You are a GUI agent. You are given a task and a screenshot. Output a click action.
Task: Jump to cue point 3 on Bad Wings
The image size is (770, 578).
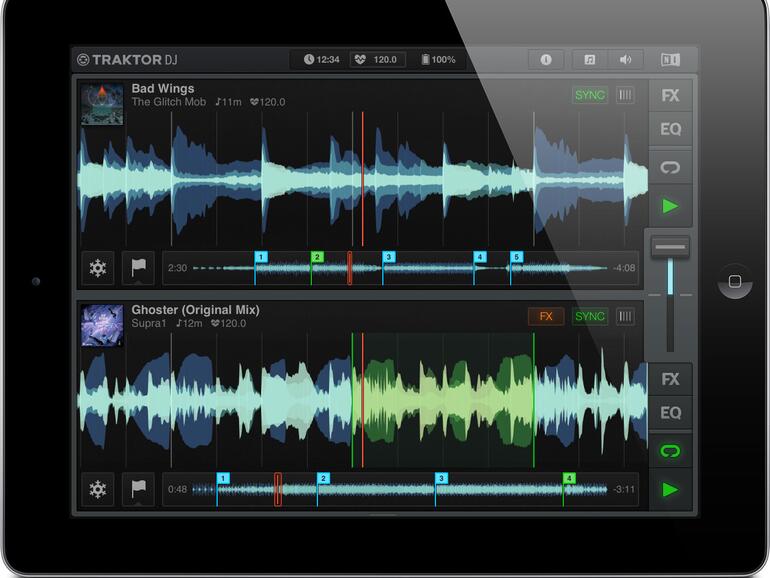389,257
